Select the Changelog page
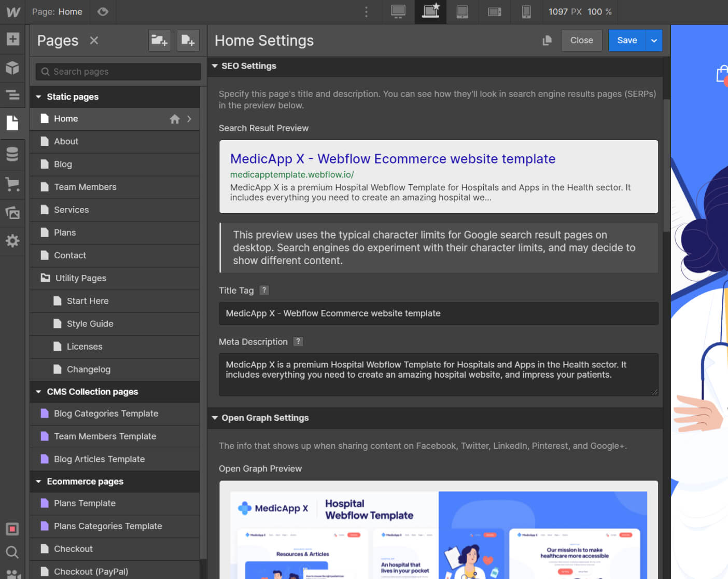The image size is (728, 579). click(115, 370)
